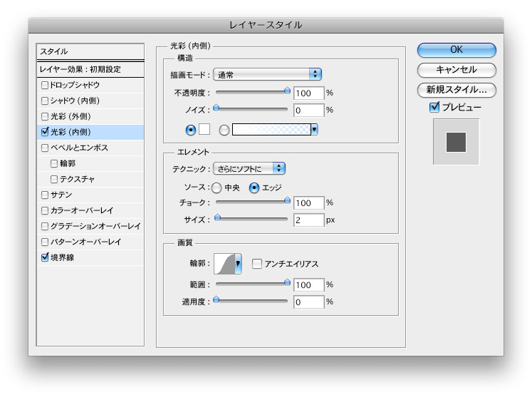Select the gradient radio button
532x395 pixels.
tap(224, 130)
